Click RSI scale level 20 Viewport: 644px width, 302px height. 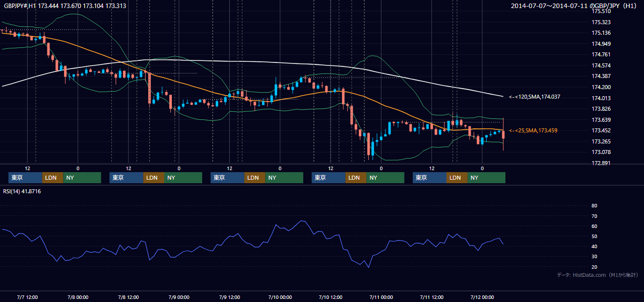pos(594,267)
